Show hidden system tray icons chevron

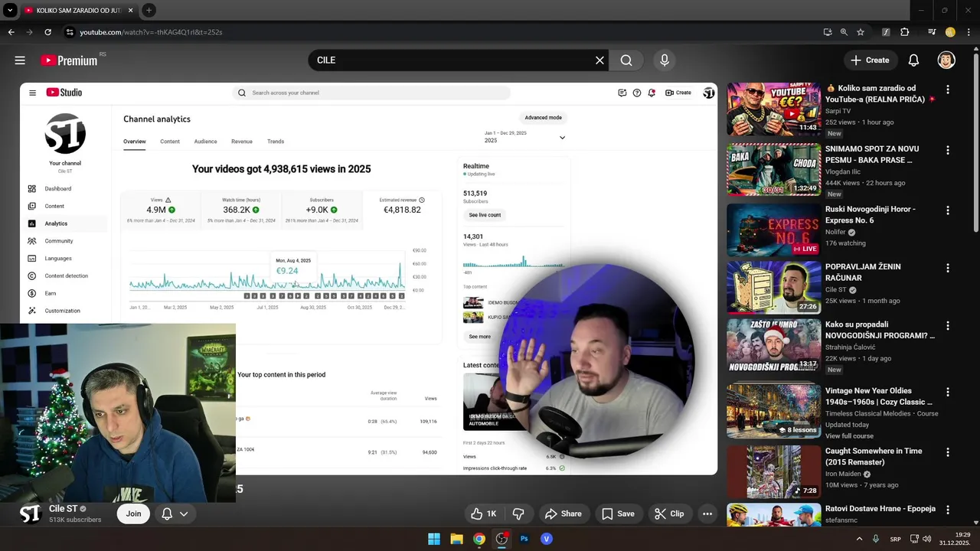[x=859, y=539]
